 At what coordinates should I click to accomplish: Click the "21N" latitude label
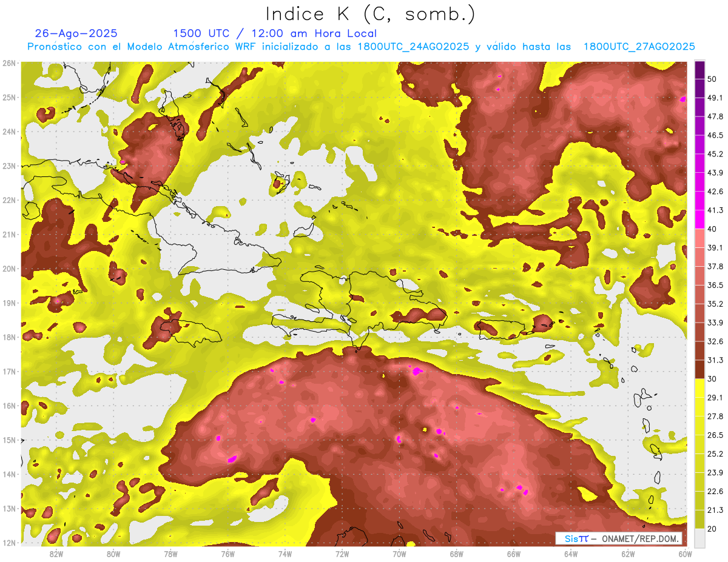click(x=9, y=235)
